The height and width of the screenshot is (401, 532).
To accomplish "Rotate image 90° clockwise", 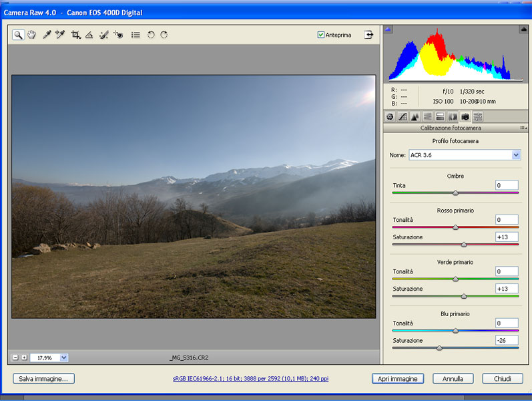I will click(x=164, y=35).
